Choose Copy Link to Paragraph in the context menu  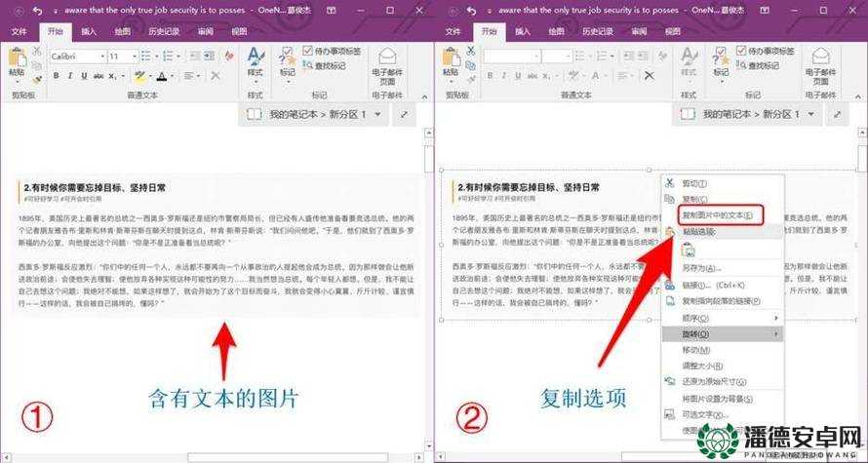pos(723,301)
